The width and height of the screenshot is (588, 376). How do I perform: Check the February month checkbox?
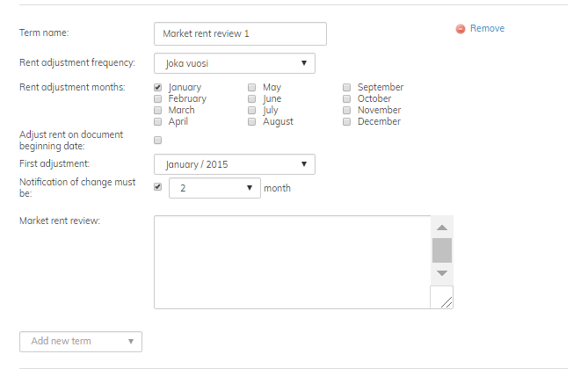[x=158, y=99]
